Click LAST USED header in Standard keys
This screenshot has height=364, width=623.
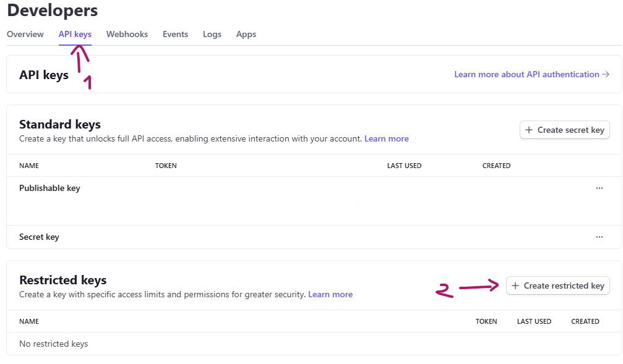click(x=404, y=166)
